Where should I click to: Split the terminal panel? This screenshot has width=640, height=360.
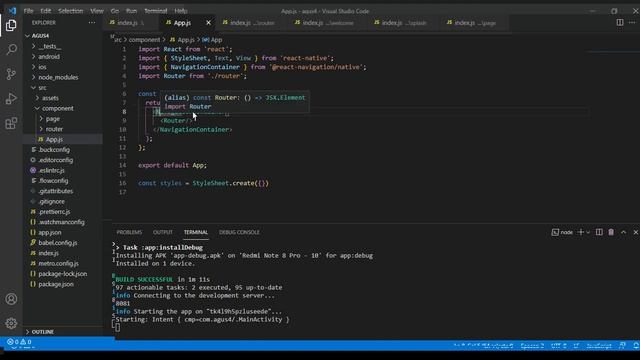pos(599,232)
